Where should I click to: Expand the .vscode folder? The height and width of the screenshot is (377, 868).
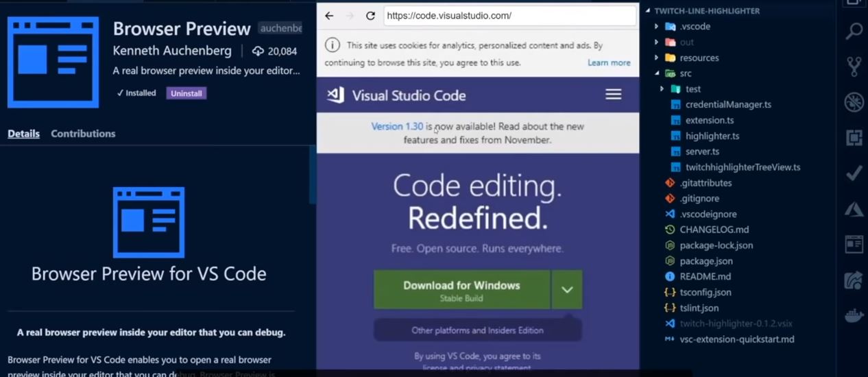(656, 27)
